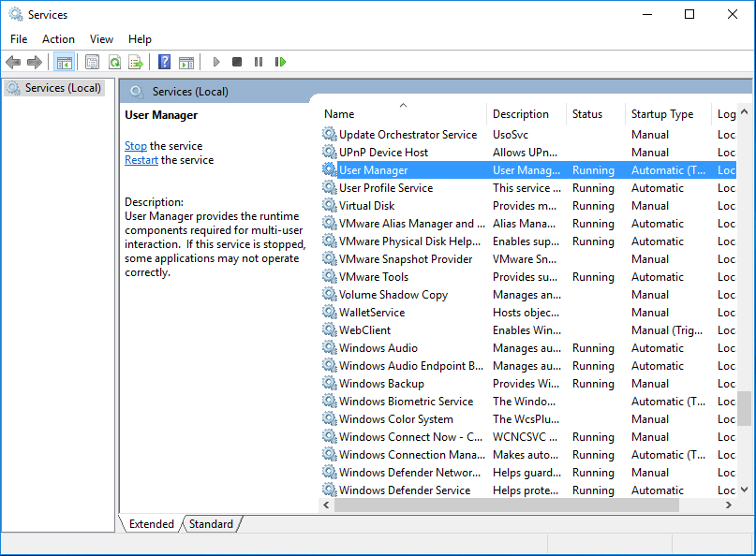Open the Help toolbar icon

pyautogui.click(x=165, y=62)
